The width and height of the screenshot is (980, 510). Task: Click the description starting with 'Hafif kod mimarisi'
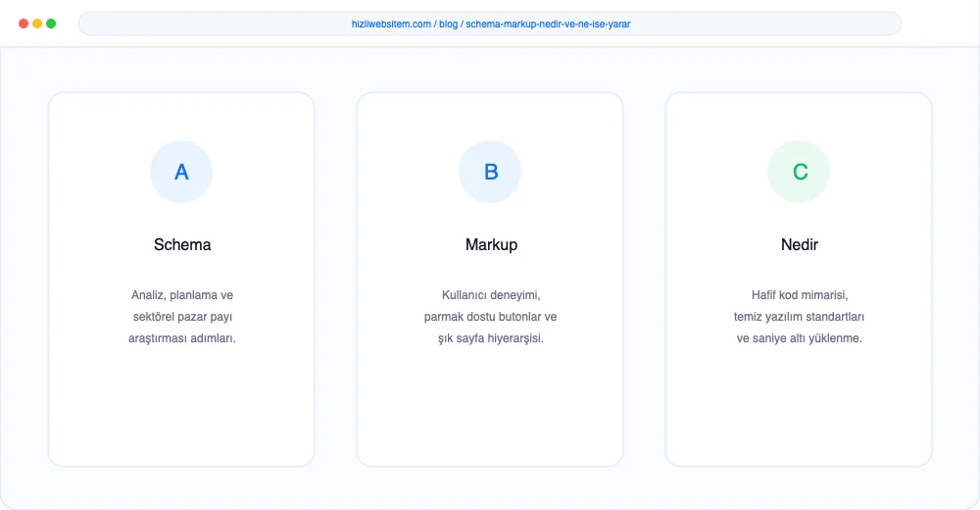point(800,317)
